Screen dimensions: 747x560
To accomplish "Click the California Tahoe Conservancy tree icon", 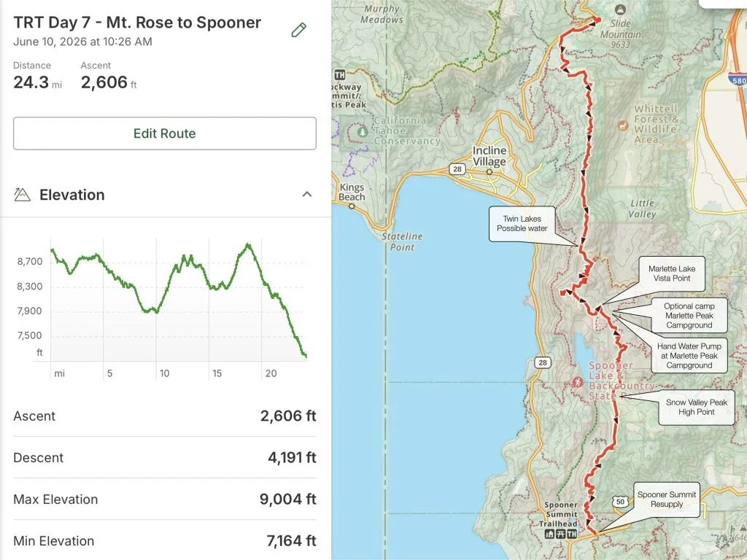I will point(363,131).
